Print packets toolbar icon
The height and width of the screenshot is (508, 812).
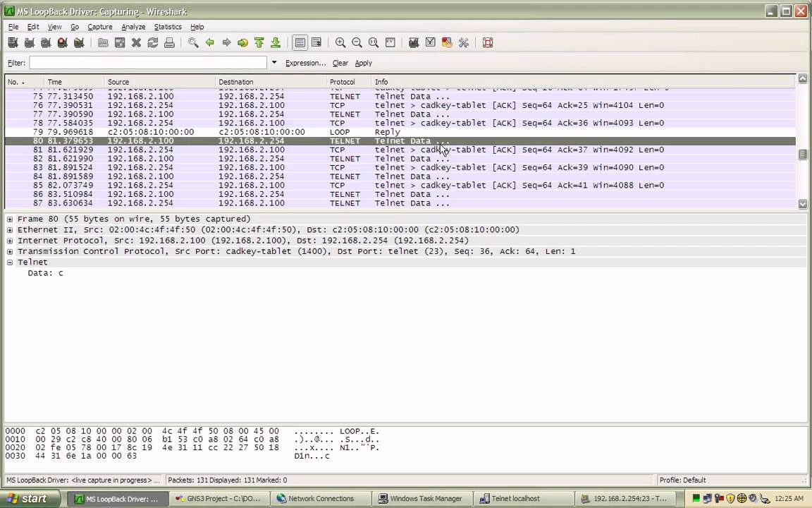[169, 43]
